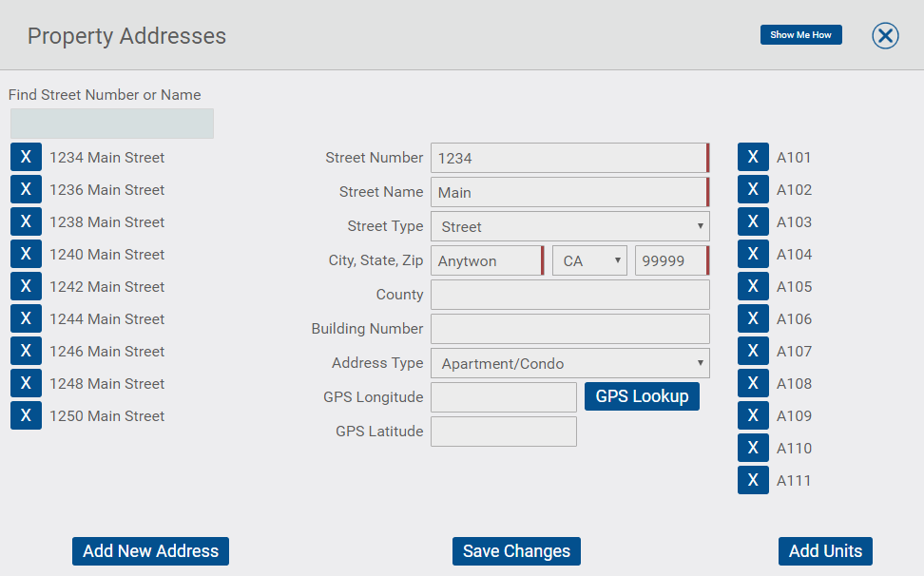The width and height of the screenshot is (924, 576).
Task: Open the Address Type dropdown
Action: coord(569,363)
